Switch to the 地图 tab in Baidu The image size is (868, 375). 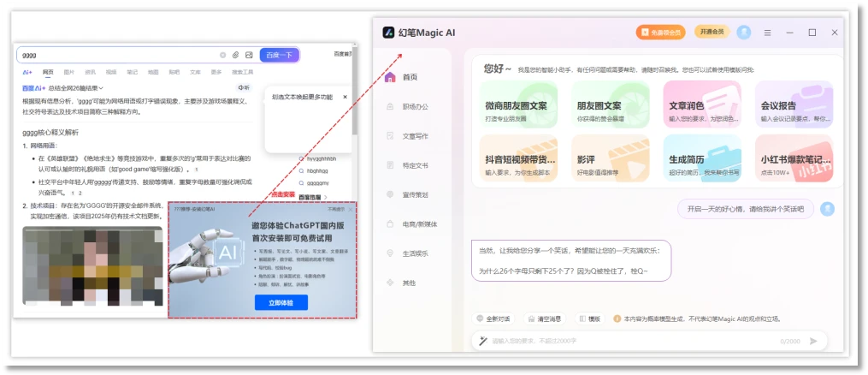point(153,72)
